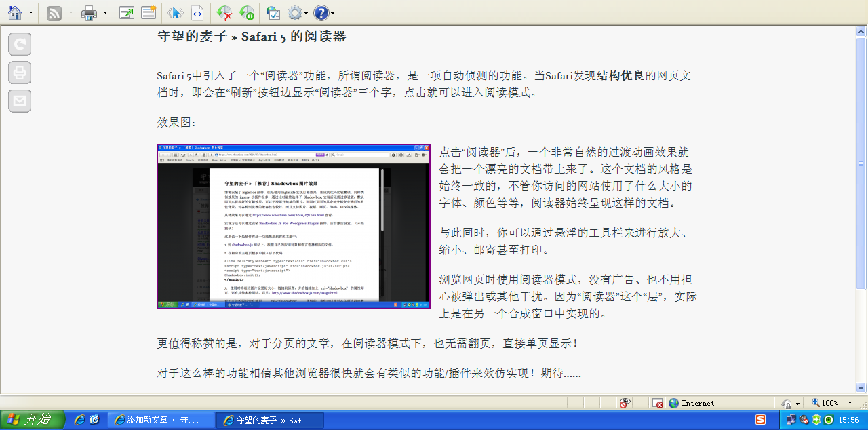This screenshot has width=868, height=430.
Task: Click the article title 守望的麦子 » Safari 5 的阅读器
Action: (x=252, y=37)
